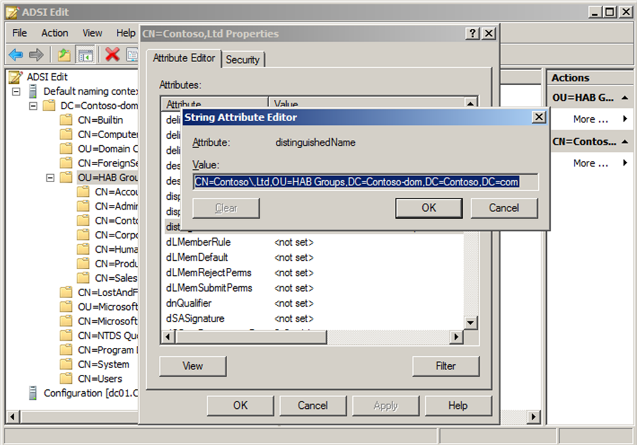This screenshot has width=637, height=445.
Task: Click the folder icon beside CN=Sales
Action: pos(83,278)
